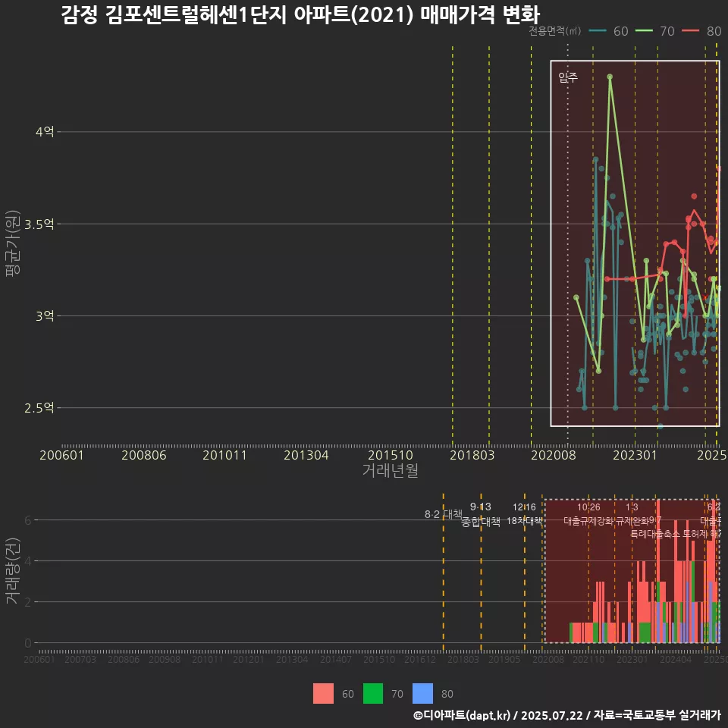This screenshot has height=728, width=728.
Task: Click the salmon 60 bar legend swatch
Action: point(323,694)
